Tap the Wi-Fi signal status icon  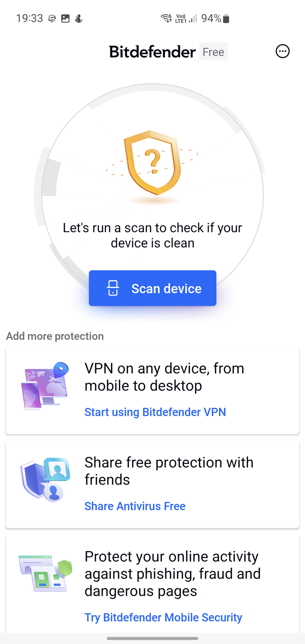pos(166,18)
